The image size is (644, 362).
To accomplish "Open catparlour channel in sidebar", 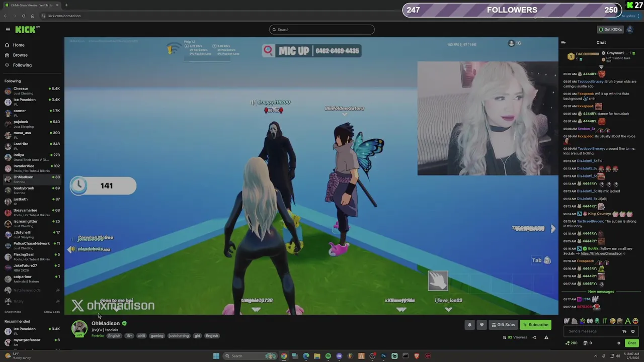I will tap(32, 279).
